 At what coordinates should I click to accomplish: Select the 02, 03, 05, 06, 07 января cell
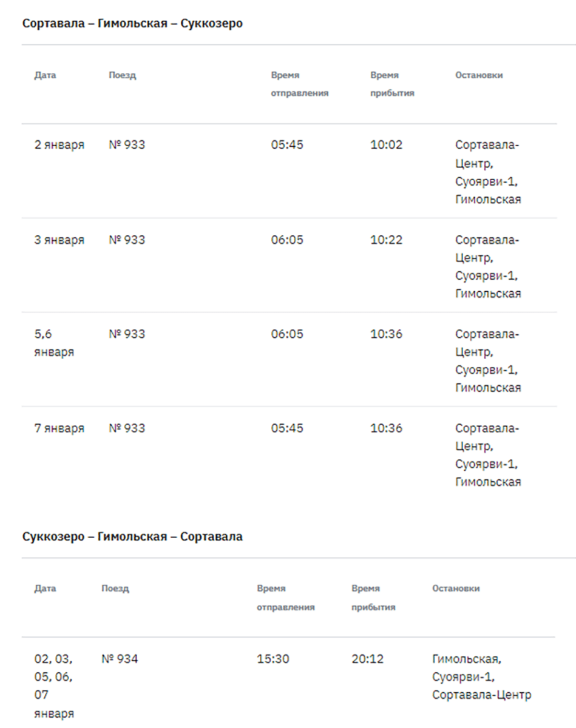pos(53,686)
